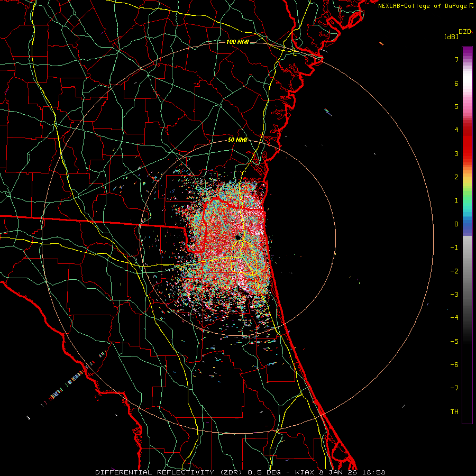476x476 pixels.
Task: Click the 100 NMI range ring label
Action: click(237, 42)
